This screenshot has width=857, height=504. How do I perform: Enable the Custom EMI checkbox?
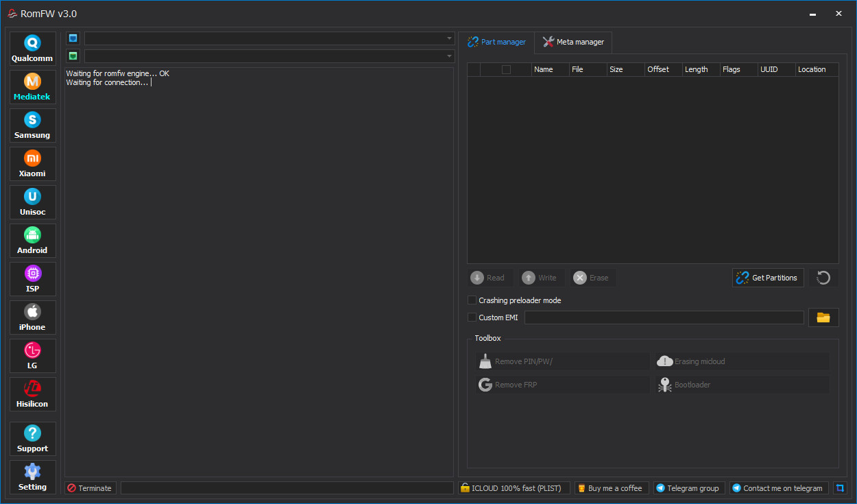(472, 317)
